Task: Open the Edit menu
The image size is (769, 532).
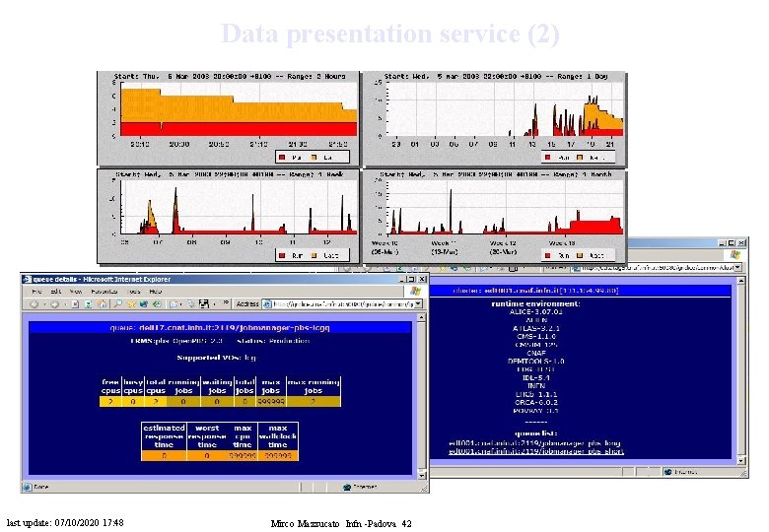Action: coord(56,292)
